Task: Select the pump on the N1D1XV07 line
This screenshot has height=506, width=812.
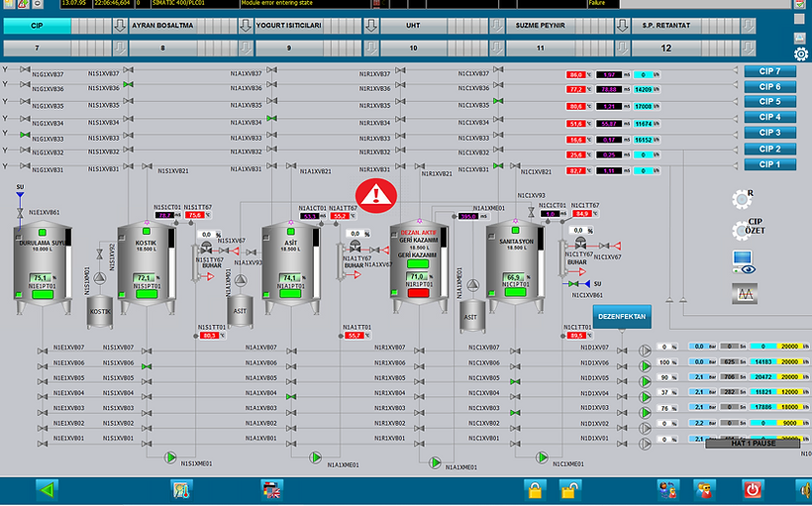Action: tap(645, 351)
